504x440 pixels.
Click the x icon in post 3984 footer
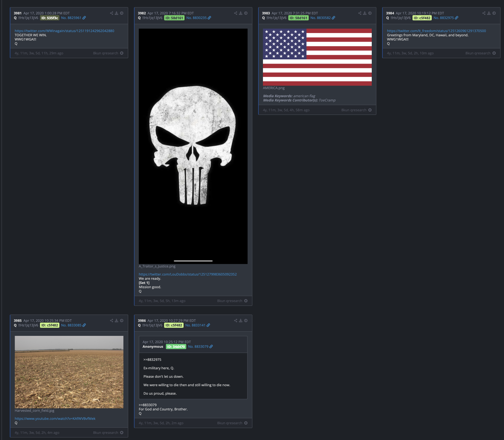[x=494, y=53]
